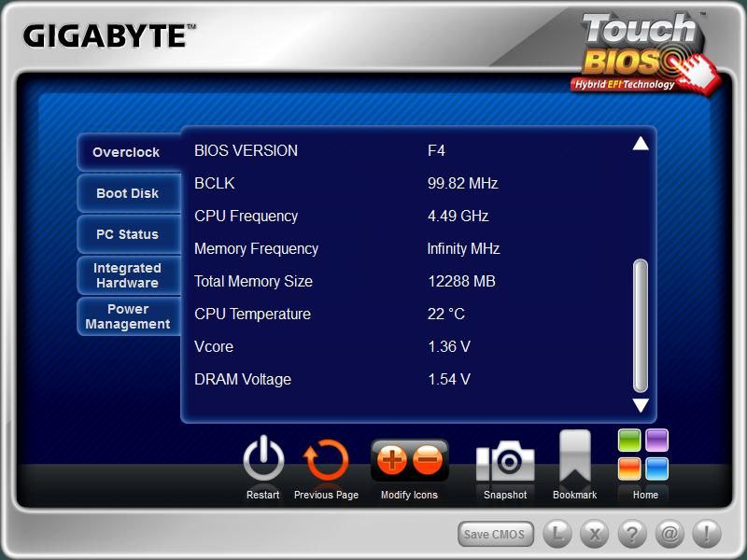747x560 pixels.
Task: Click the BIOS VERSION row label
Action: pos(246,150)
